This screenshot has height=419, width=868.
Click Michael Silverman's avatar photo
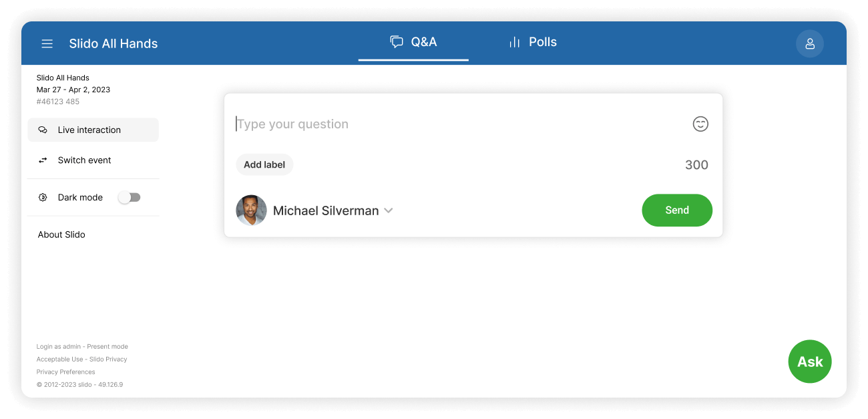(252, 211)
